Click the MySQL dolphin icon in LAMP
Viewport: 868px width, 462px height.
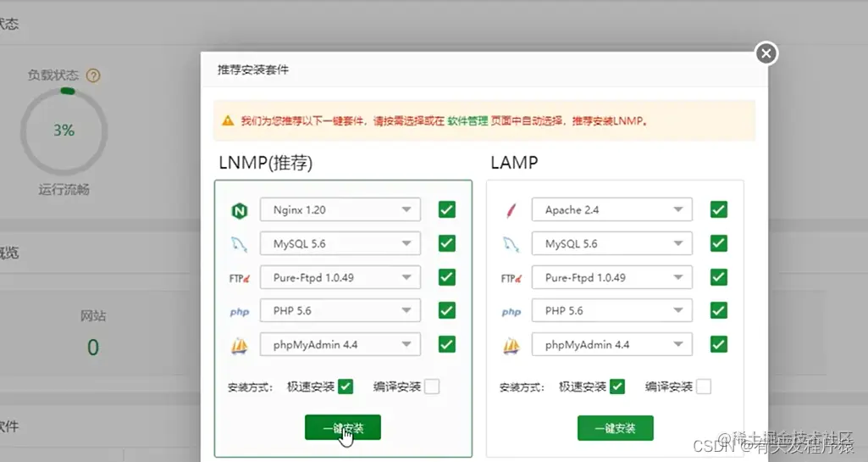click(x=511, y=244)
